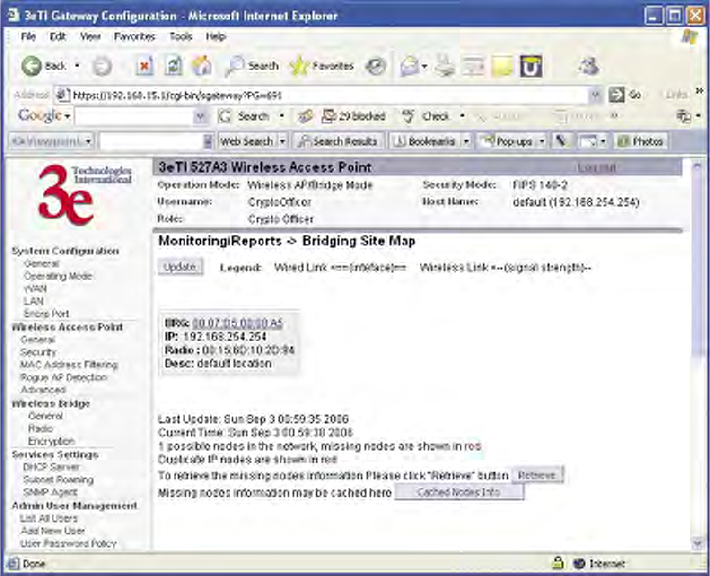The image size is (710, 576).
Task: Click the highlighter pen toolbar icon
Action: point(561,142)
